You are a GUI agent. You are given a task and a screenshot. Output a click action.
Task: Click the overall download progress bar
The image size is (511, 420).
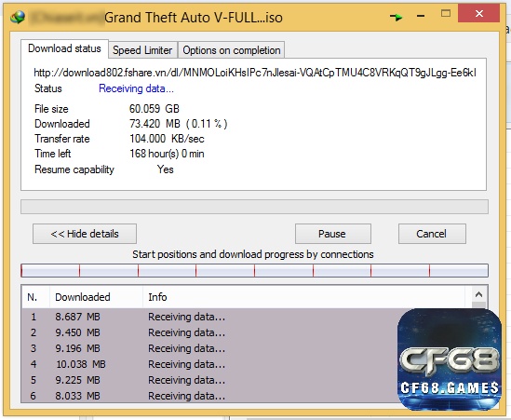(254, 207)
